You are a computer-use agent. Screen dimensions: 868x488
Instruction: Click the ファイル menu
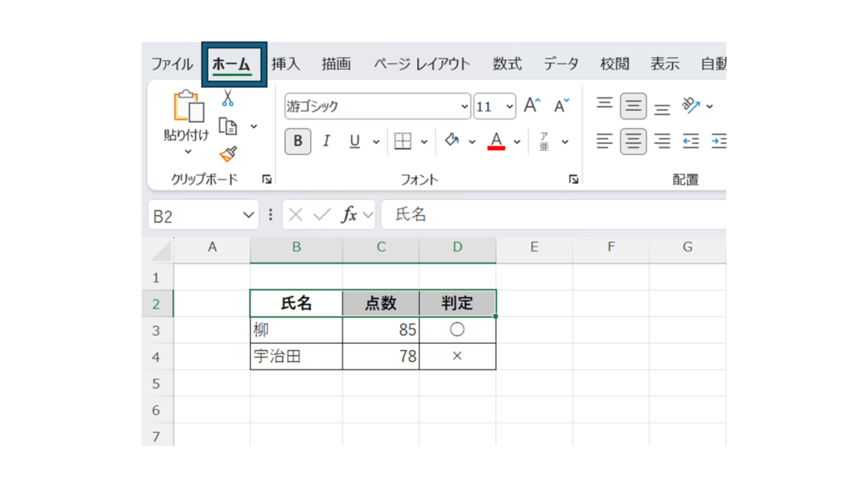click(172, 64)
